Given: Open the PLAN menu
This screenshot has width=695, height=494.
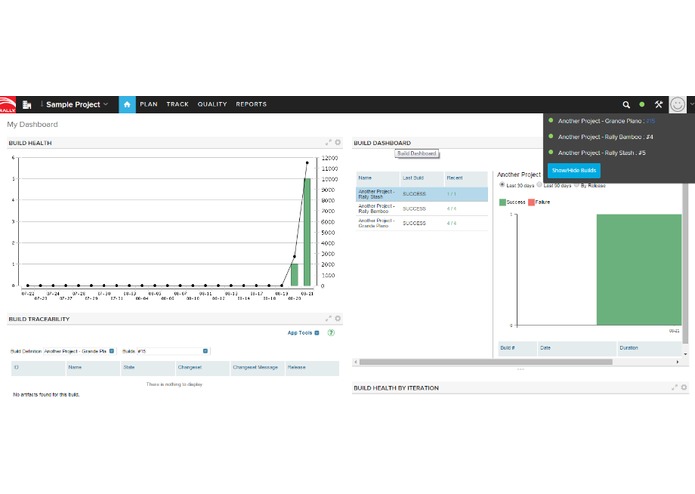Looking at the screenshot, I should pyautogui.click(x=148, y=104).
